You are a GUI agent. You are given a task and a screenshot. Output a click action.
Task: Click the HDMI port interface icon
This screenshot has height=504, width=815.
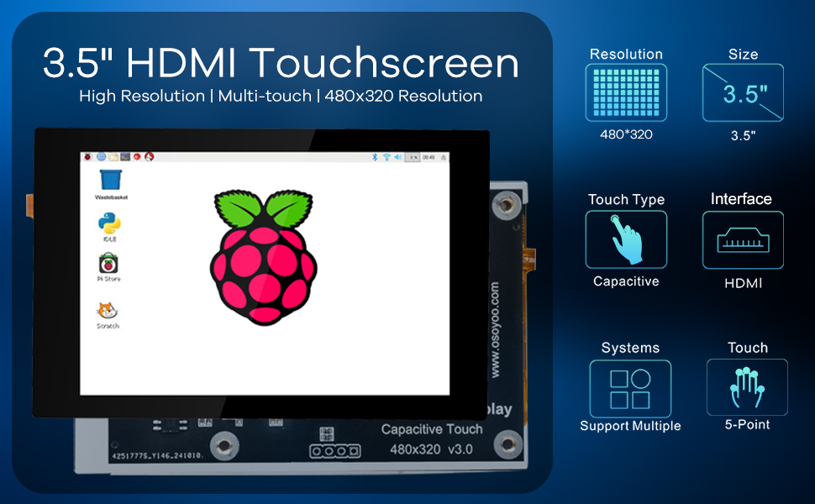743,240
